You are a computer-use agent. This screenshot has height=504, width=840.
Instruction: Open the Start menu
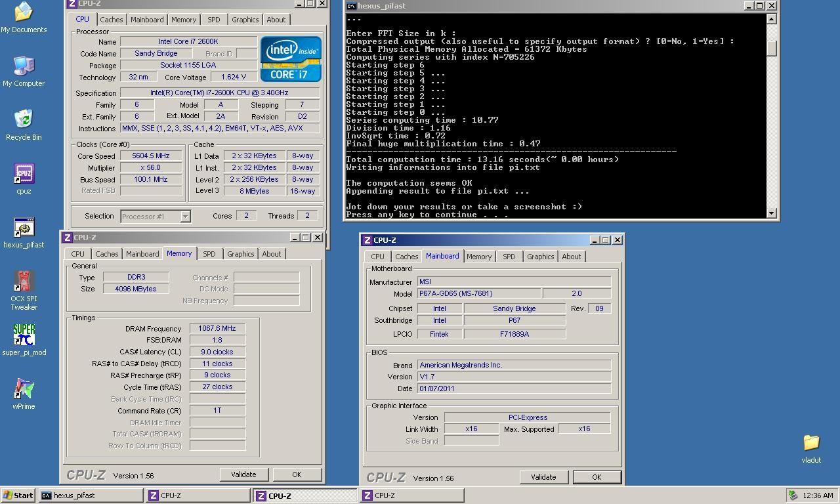coord(18,495)
